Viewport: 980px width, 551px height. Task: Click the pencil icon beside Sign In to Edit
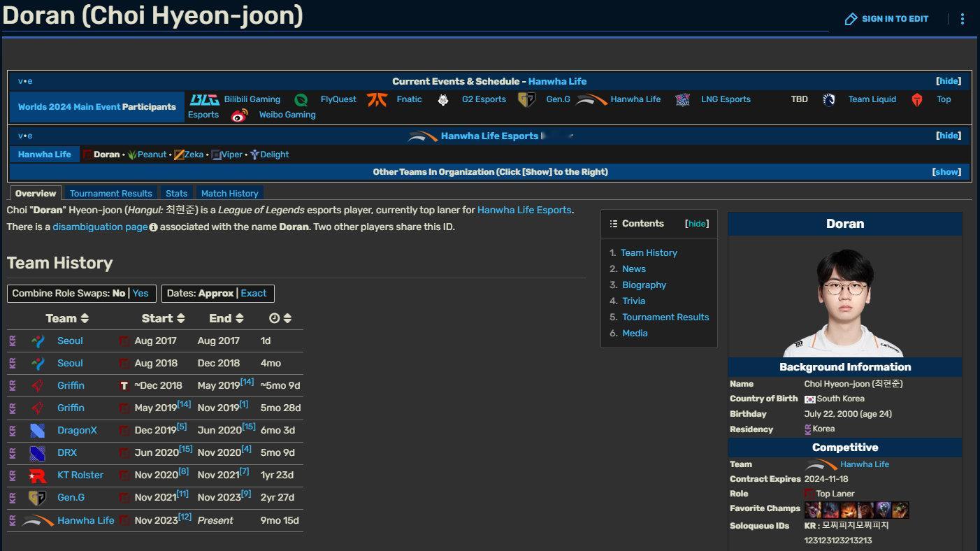click(851, 19)
